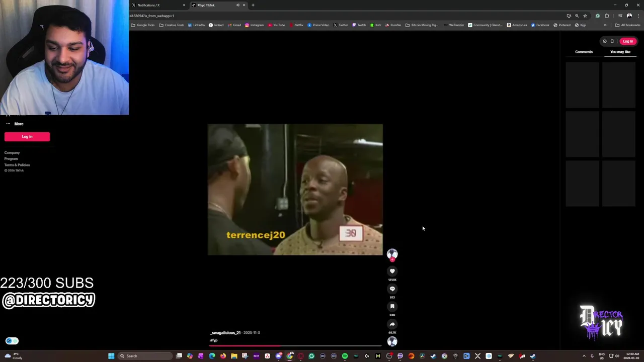Open Twitch bookmark

pos(359,25)
